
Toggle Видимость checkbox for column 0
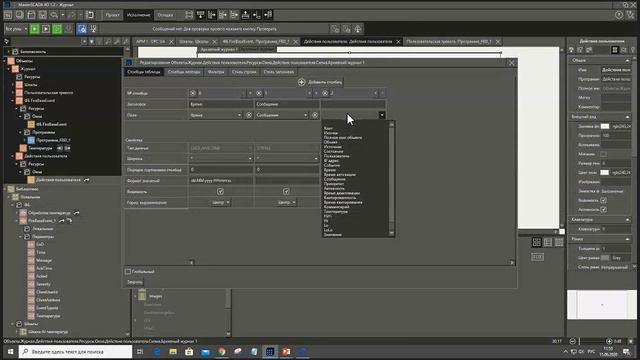[220, 191]
